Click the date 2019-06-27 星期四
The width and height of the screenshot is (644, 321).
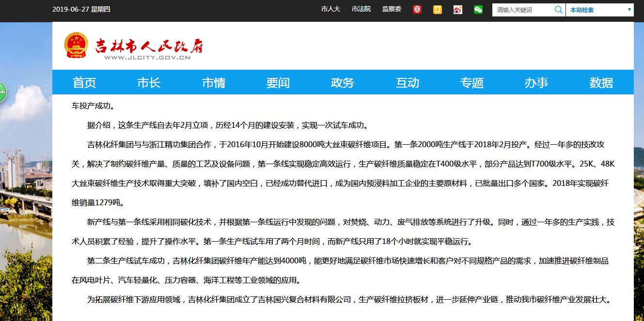[81, 9]
